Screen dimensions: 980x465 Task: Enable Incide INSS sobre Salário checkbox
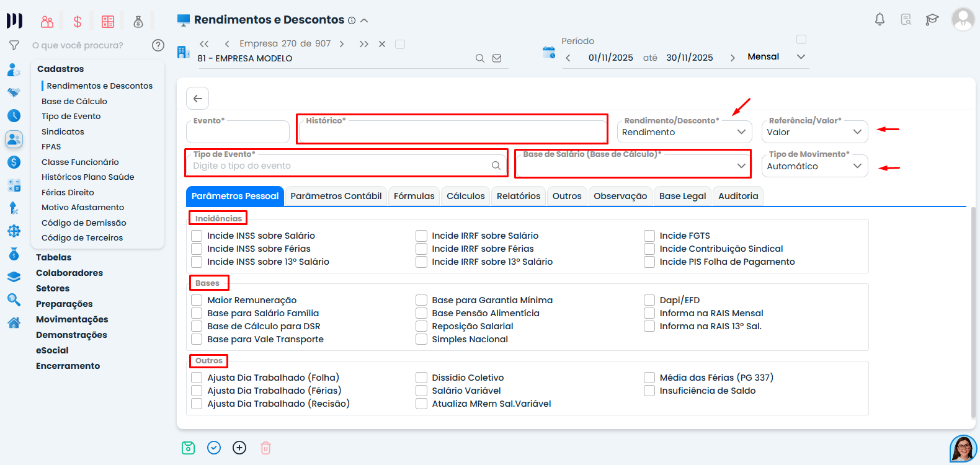(197, 236)
